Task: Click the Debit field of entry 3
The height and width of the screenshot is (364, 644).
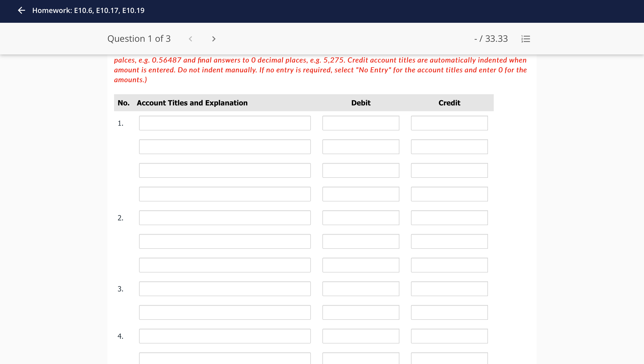Action: 361,289
